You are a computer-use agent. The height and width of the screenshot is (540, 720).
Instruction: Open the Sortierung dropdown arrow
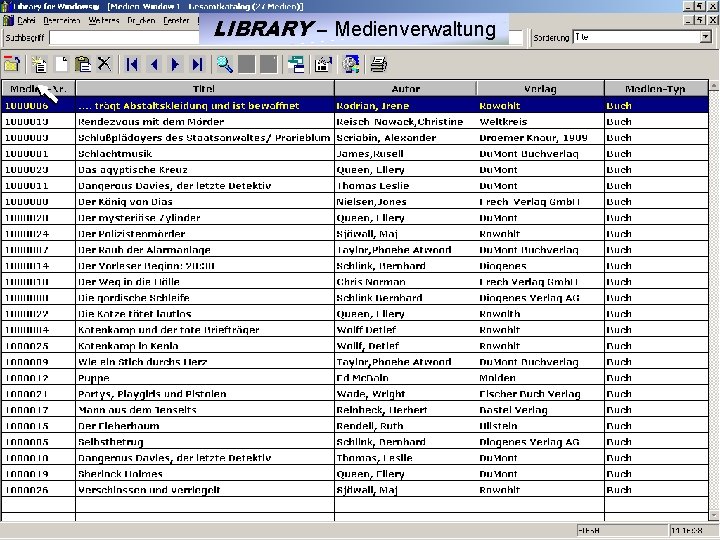(x=706, y=37)
